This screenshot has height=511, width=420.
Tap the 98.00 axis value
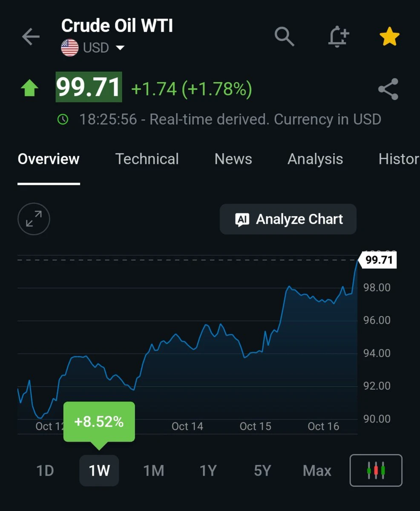tap(377, 287)
